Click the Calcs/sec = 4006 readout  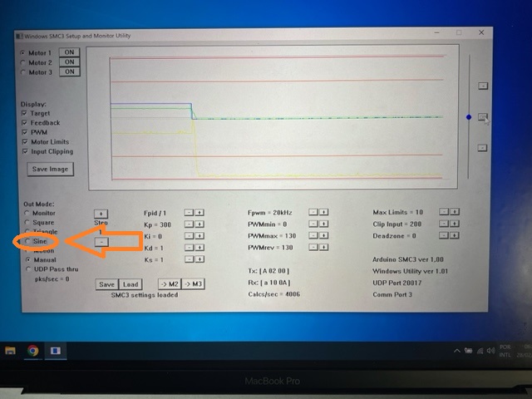pyautogui.click(x=273, y=294)
